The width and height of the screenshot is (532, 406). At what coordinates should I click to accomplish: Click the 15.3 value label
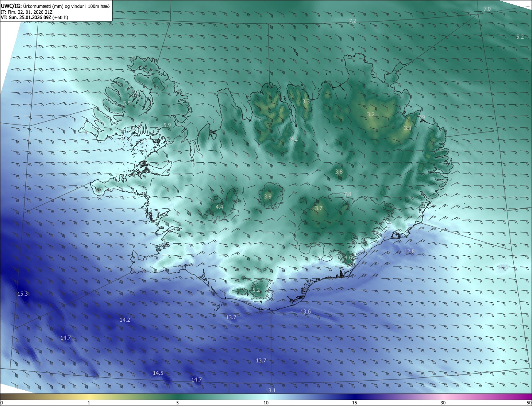click(22, 293)
